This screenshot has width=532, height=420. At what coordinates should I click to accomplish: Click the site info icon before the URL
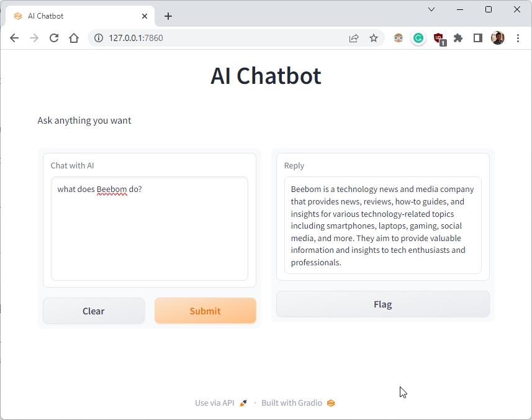(x=98, y=38)
